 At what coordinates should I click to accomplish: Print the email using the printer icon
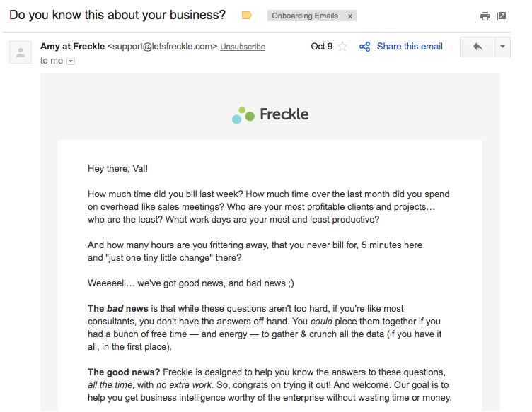pos(485,16)
